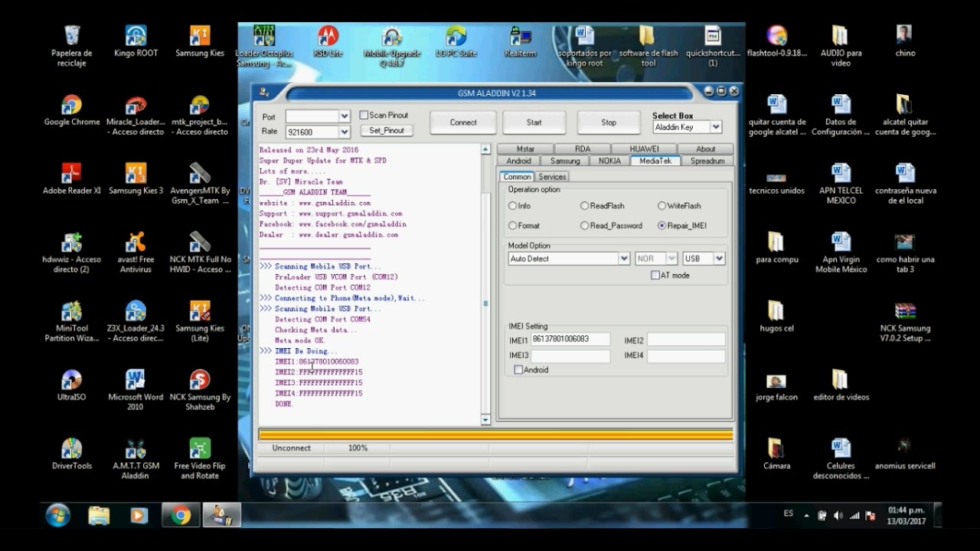Enable Scan Pinout checkbox
The image size is (980, 551).
pos(364,116)
